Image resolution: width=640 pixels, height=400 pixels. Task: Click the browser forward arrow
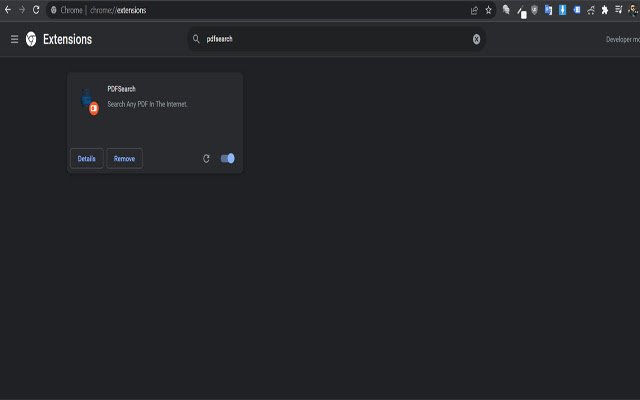22,10
